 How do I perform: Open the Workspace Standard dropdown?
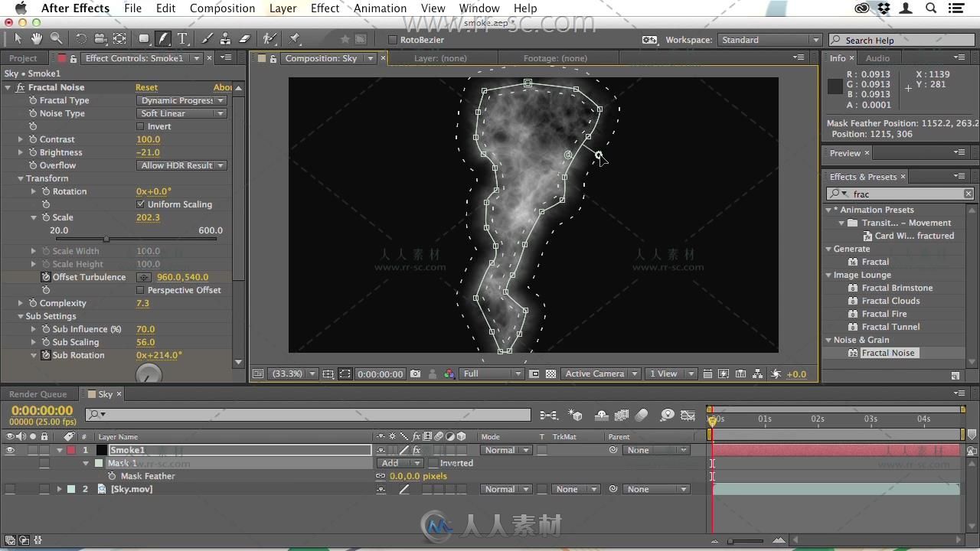click(769, 40)
